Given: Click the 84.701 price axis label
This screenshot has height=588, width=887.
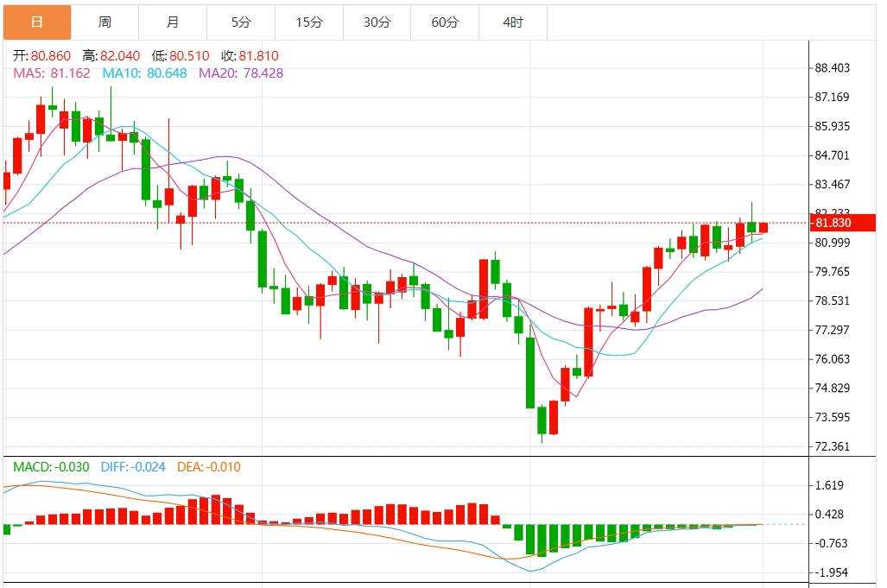Looking at the screenshot, I should (x=832, y=155).
